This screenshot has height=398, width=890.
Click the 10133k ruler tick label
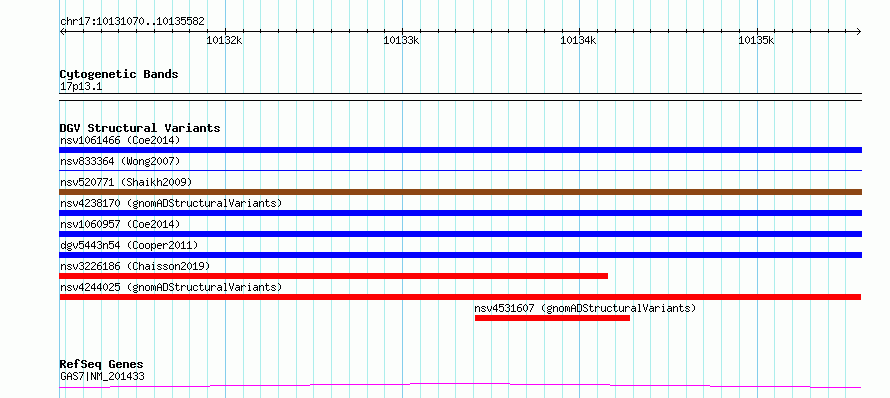click(401, 40)
